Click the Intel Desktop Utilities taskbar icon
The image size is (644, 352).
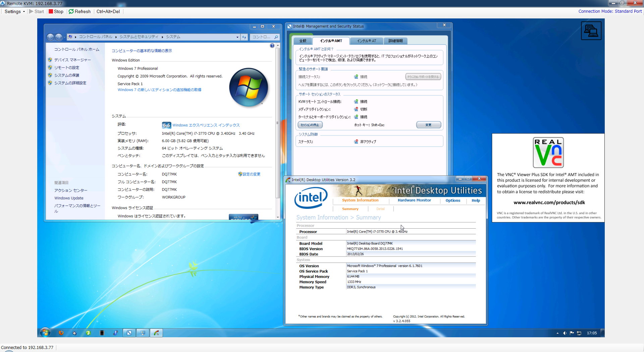156,333
